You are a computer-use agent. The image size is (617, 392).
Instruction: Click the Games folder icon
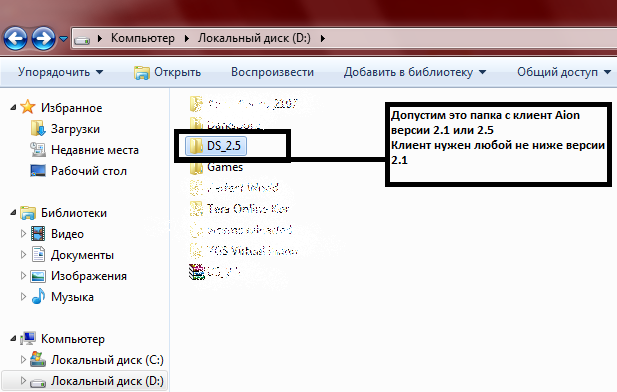pyautogui.click(x=196, y=168)
